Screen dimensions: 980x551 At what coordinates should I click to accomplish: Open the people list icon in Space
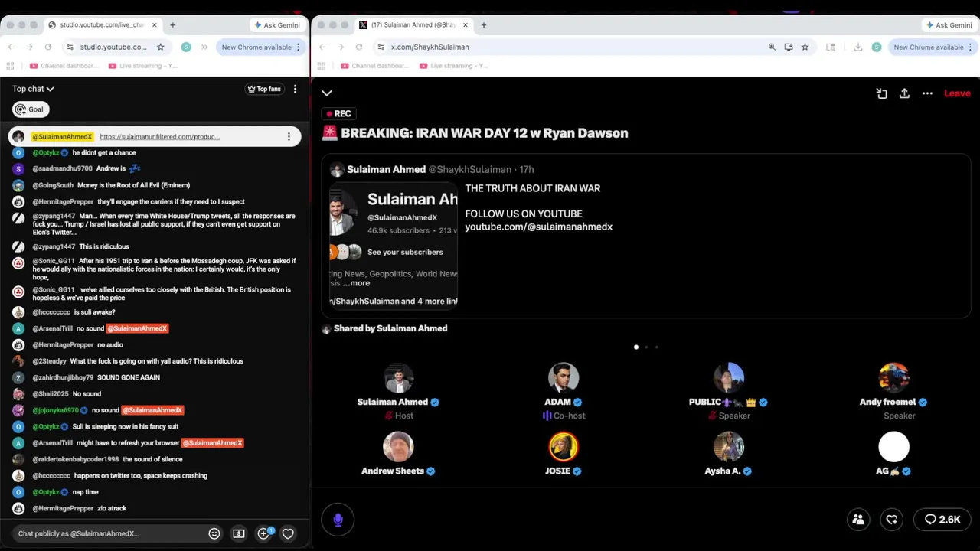click(858, 520)
